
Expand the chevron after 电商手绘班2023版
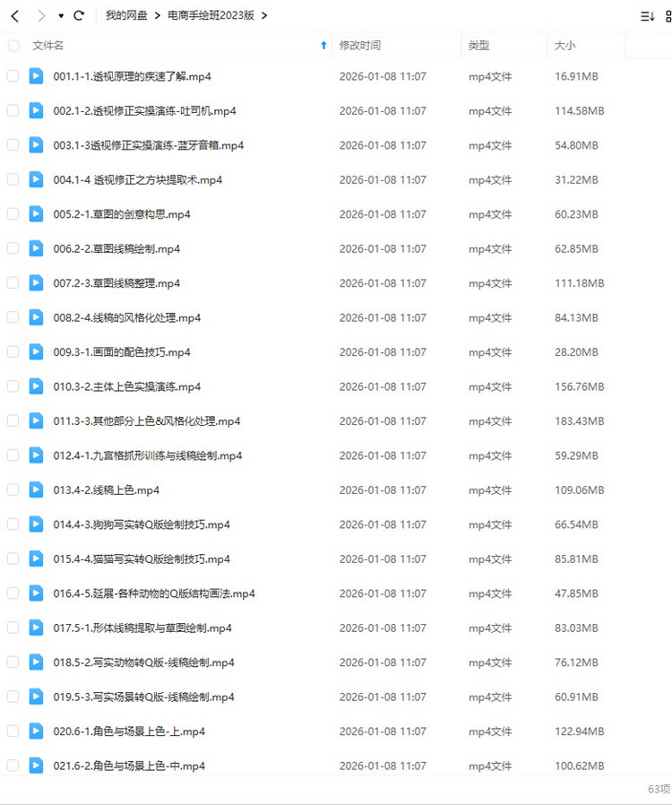coord(264,16)
